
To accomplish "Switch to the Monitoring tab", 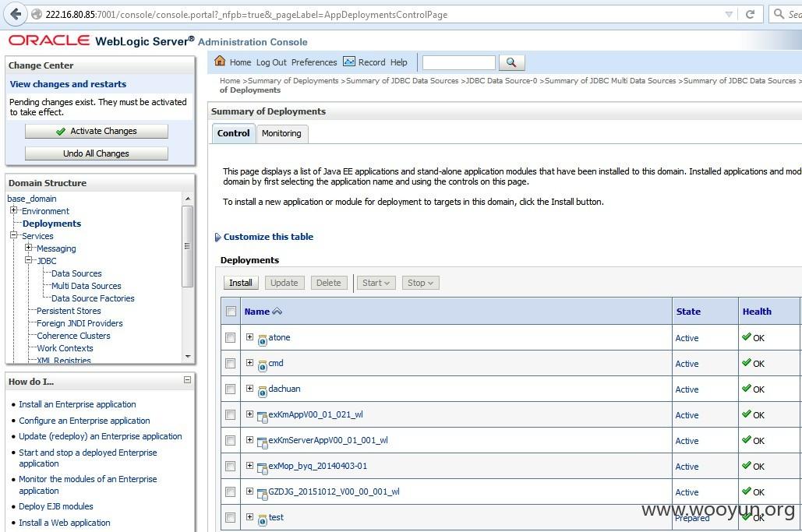I will tap(281, 133).
